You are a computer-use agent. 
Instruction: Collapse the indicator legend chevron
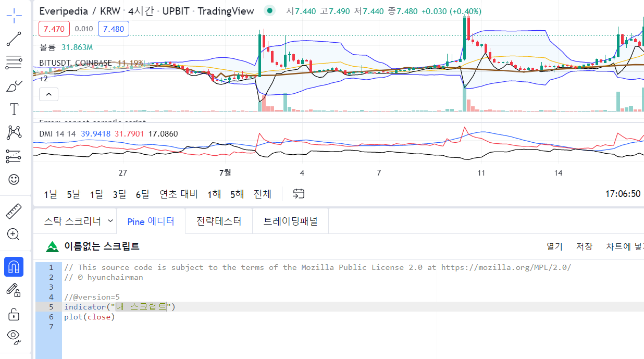pos(49,94)
